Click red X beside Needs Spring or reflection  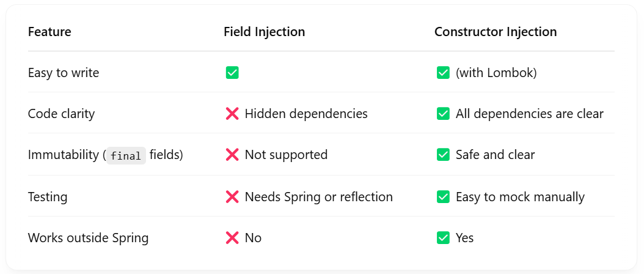pyautogui.click(x=232, y=197)
